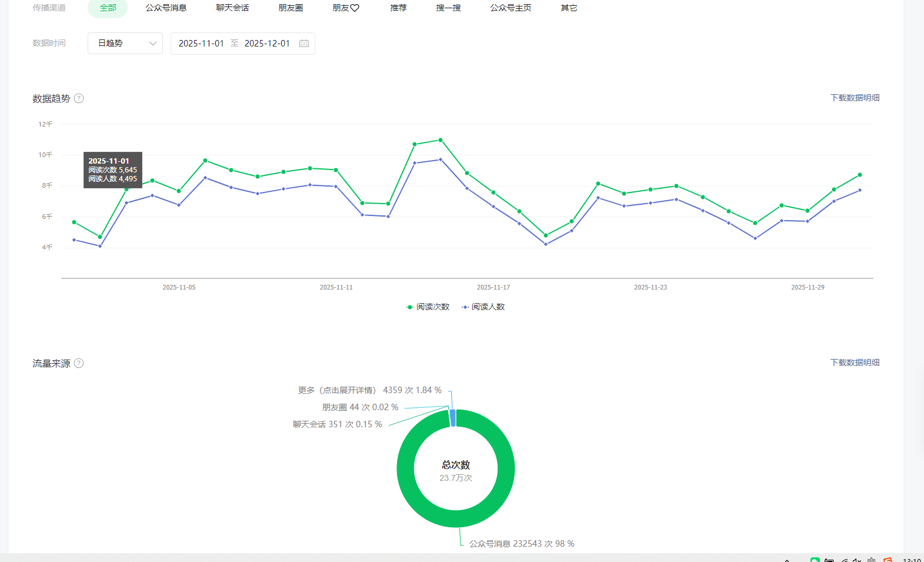Click the help icon beside 数据趋势
The image size is (924, 562).
coord(79,98)
